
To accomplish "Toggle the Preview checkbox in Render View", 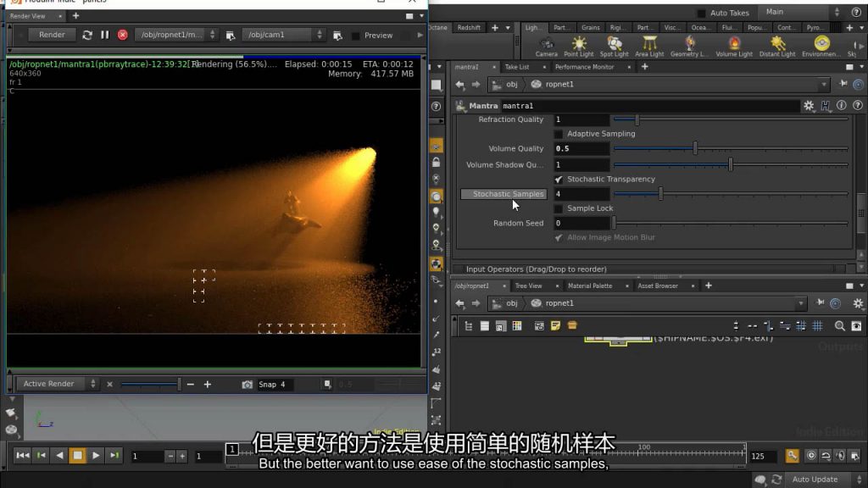I will click(355, 36).
